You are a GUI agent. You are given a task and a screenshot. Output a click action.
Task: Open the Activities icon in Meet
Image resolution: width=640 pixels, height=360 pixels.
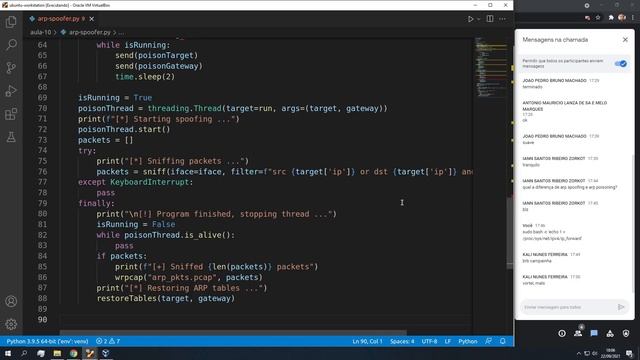[610, 333]
